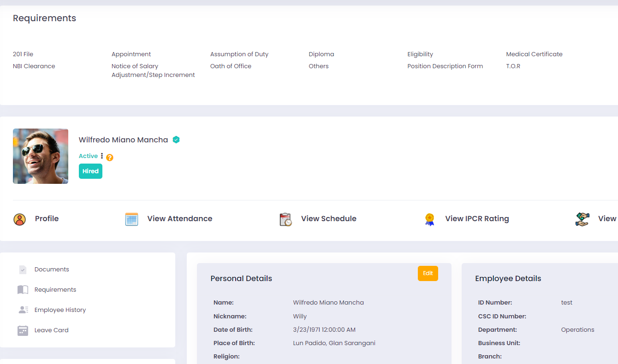Viewport: 618px width, 364px height.
Task: Select the Medical Certificate requirement
Action: (x=534, y=54)
